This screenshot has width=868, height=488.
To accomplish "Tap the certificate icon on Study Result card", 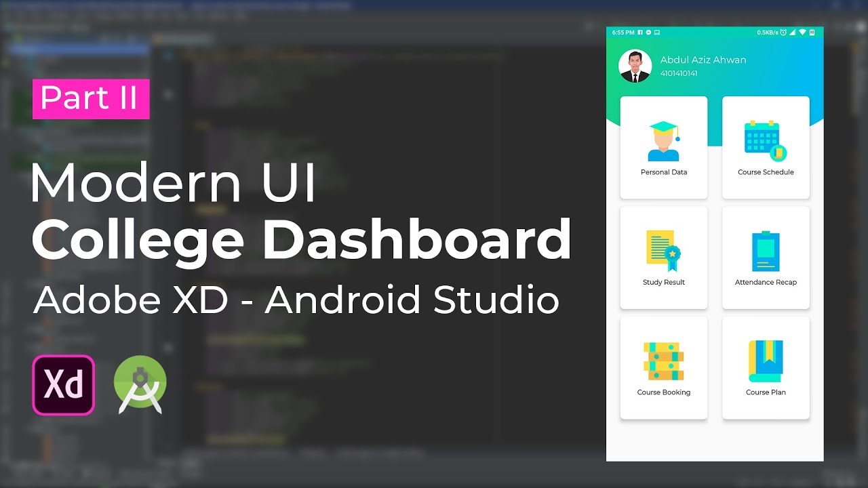I will tap(664, 251).
